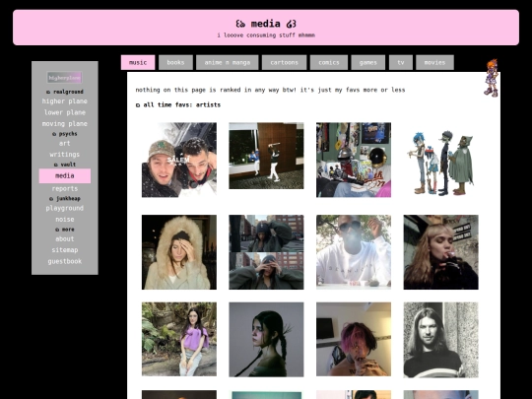
Task: Click the more sidebar heading
Action: [x=65, y=230]
